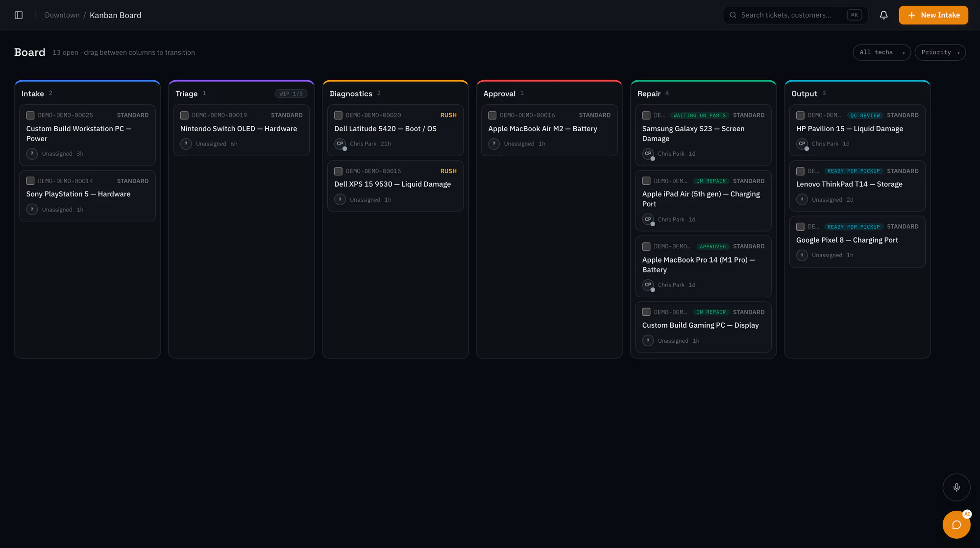Viewport: 980px width, 548px height.
Task: Click the ⌘K shortcut badge
Action: [854, 15]
